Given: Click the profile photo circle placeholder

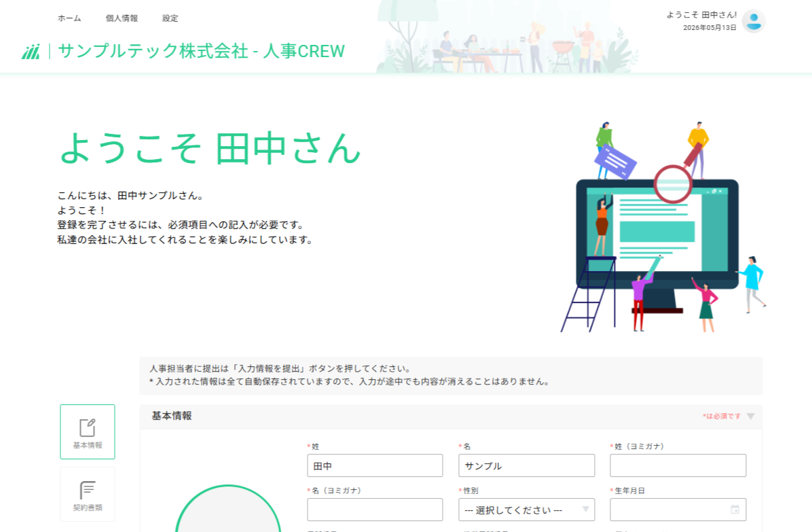Looking at the screenshot, I should pyautogui.click(x=228, y=509).
